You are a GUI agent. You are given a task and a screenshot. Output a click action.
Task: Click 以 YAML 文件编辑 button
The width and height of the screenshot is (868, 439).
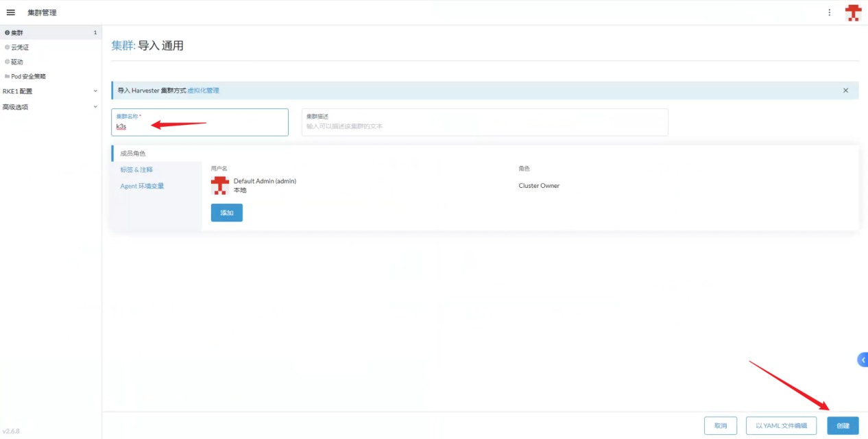[781, 425]
